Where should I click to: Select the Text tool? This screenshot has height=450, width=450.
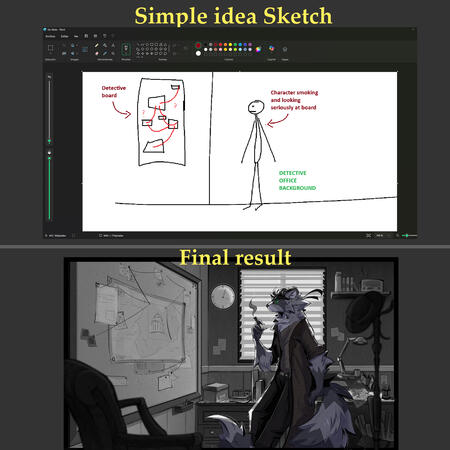point(113,45)
